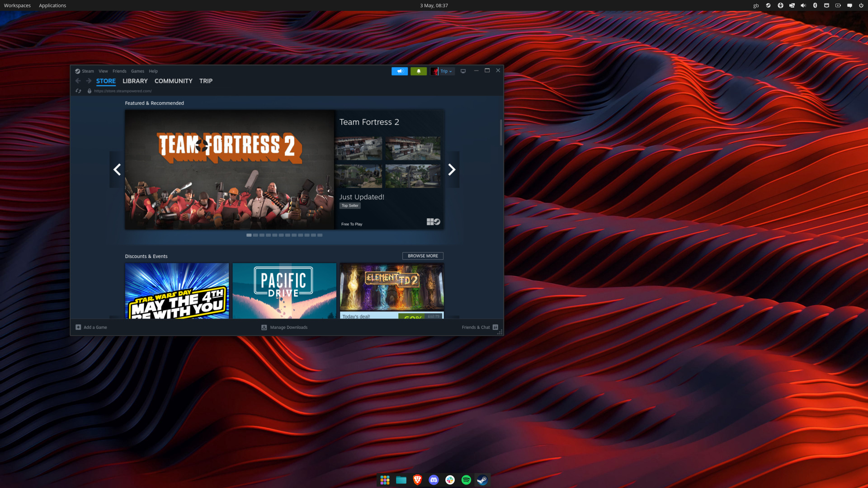The height and width of the screenshot is (488, 868).
Task: Click the Friends & Chat icon
Action: pyautogui.click(x=495, y=327)
